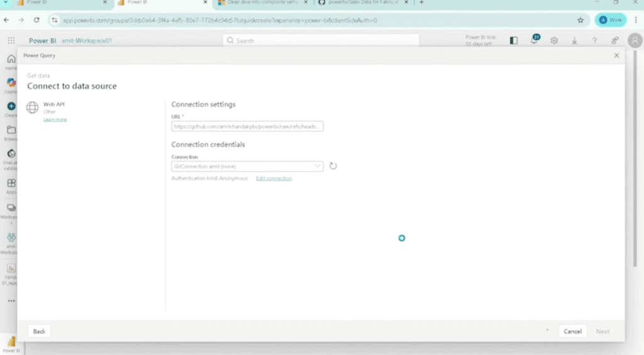Open the Power BI app launcher grid

click(11, 40)
